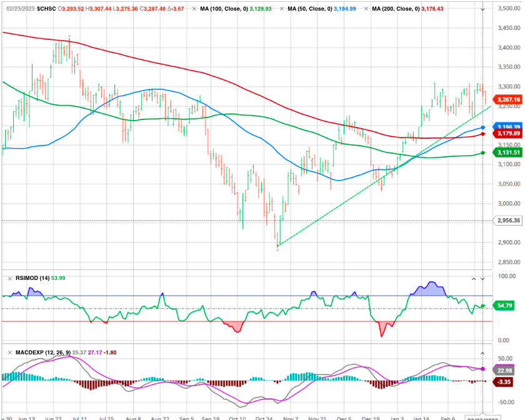Click the magenta MACD signal endpoint dot
This screenshot has height=420, width=525.
[x=482, y=369]
